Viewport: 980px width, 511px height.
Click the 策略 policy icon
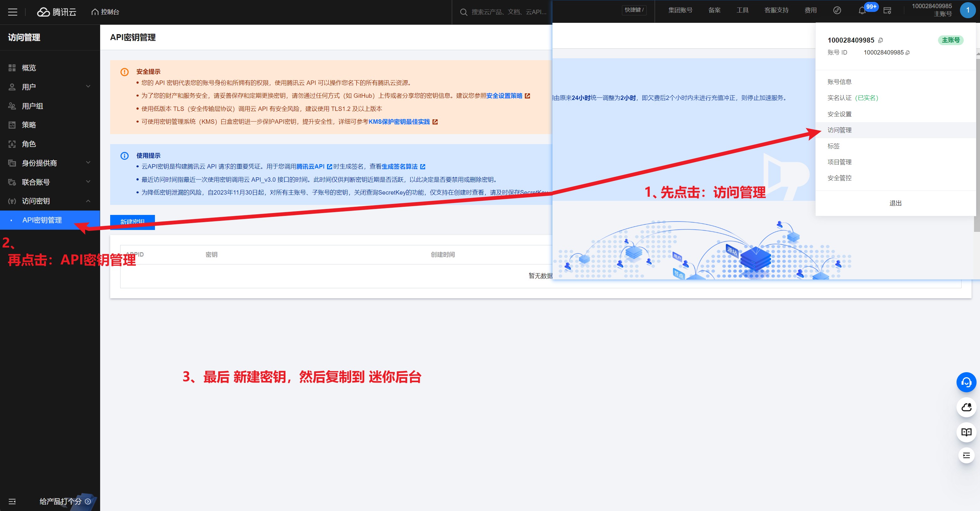pos(12,125)
